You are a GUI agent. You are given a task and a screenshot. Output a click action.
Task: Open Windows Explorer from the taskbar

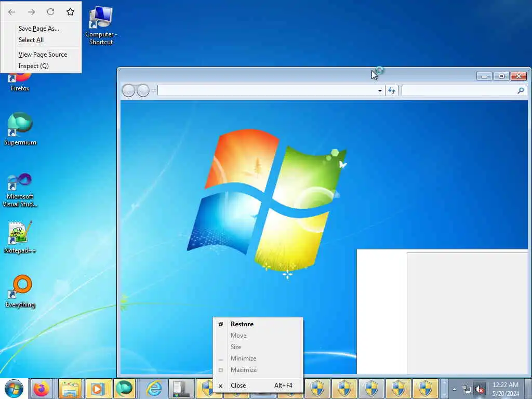tap(70, 389)
